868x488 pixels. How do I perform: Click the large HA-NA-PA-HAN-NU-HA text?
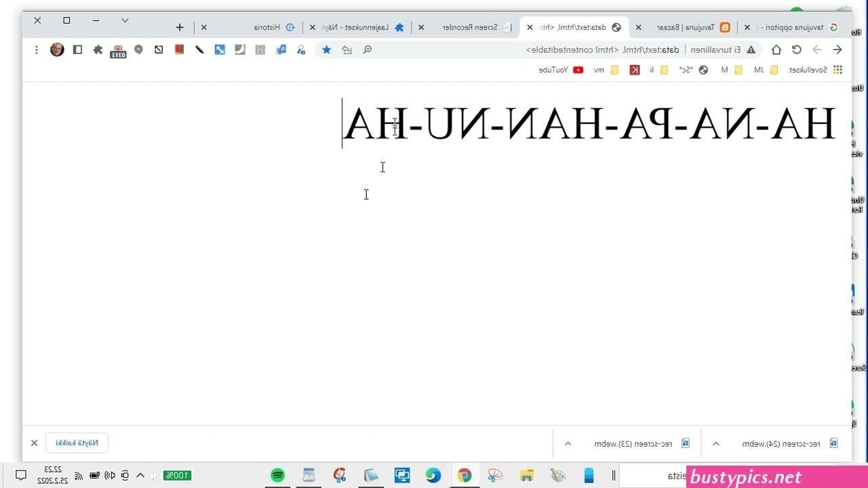point(589,124)
